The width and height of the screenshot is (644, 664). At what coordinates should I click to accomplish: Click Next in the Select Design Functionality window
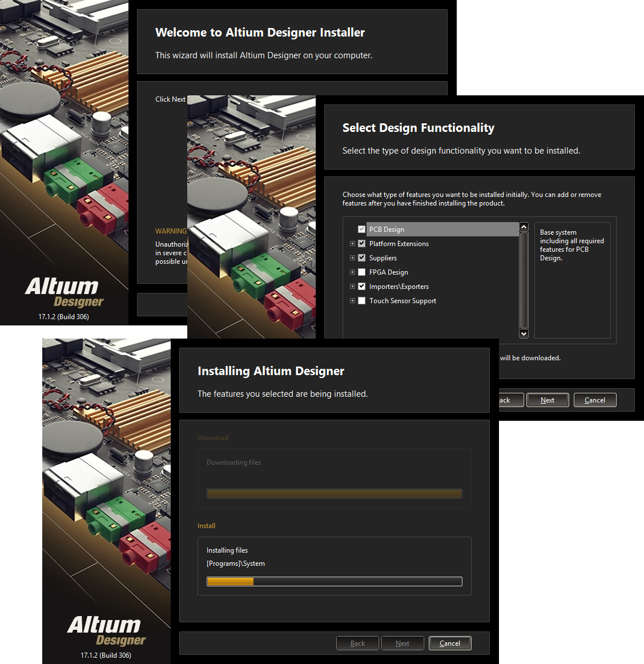tap(548, 400)
